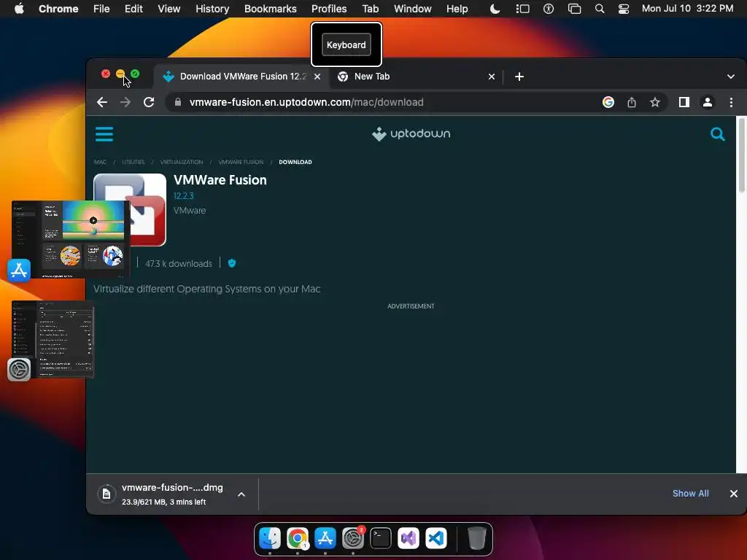Click the lock icon in address bar
The height and width of the screenshot is (560, 747).
point(178,102)
